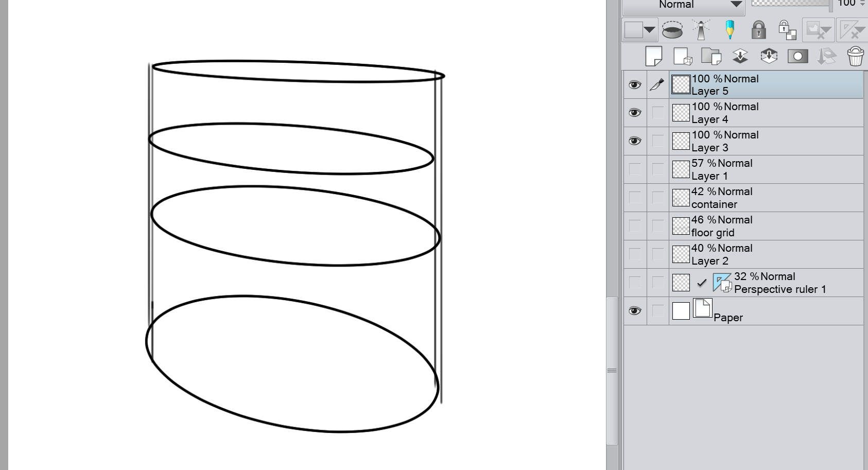
Task: Show the Perspective ruler 1 layer
Action: point(635,283)
